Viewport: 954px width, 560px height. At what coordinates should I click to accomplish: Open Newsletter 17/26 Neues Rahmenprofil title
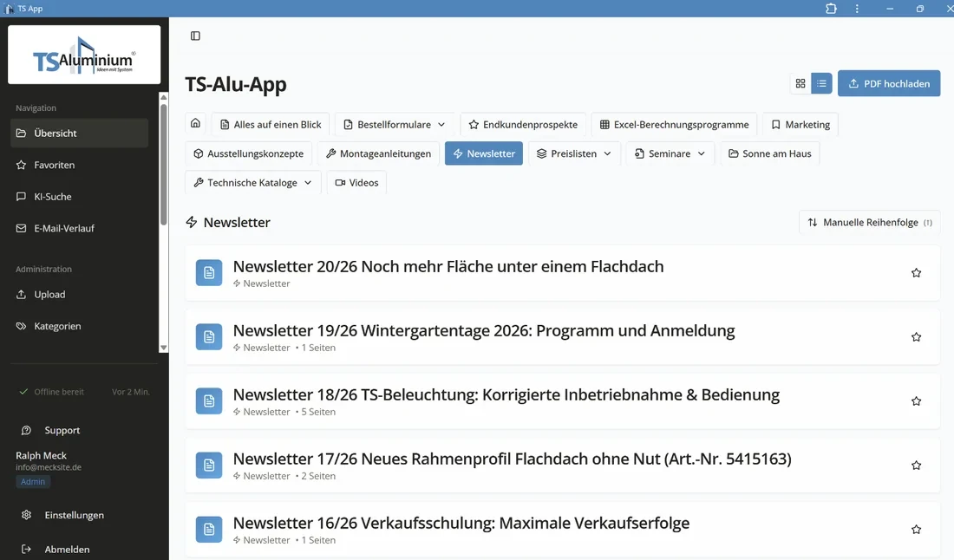513,459
